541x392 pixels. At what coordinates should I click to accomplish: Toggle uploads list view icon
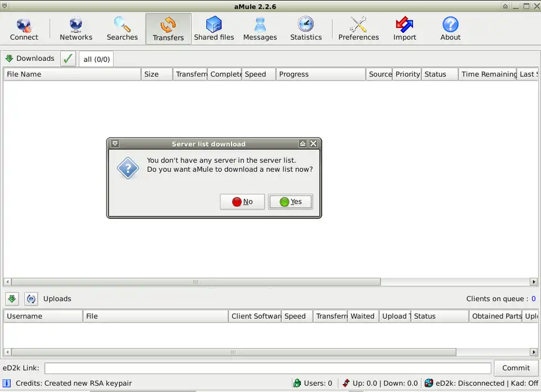pos(32,299)
